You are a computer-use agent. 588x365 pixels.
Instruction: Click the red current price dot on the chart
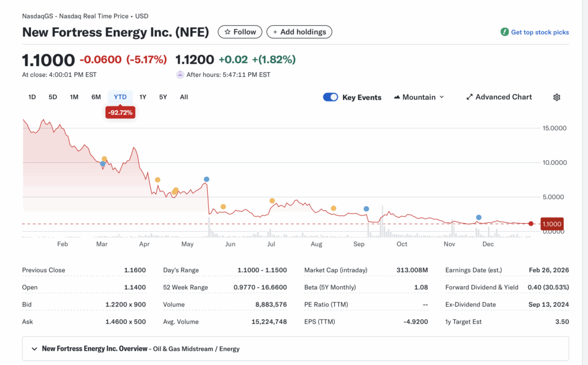point(530,224)
